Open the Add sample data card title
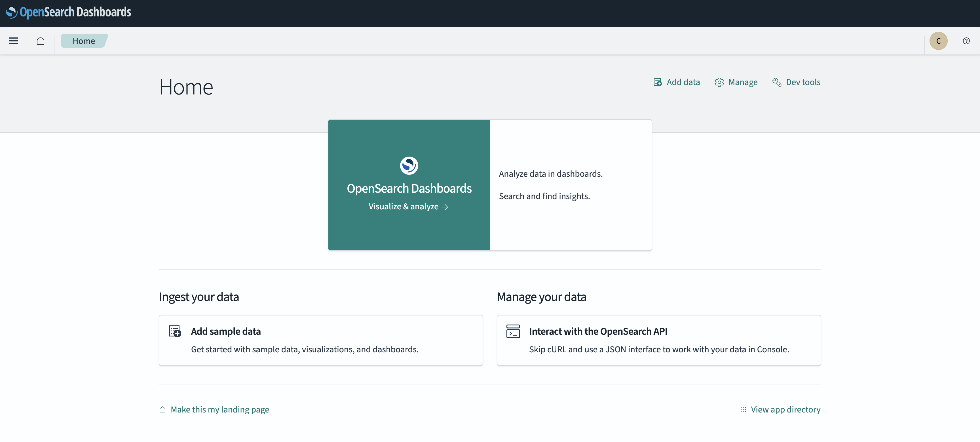Screen dimensions: 980x442 coord(226,331)
